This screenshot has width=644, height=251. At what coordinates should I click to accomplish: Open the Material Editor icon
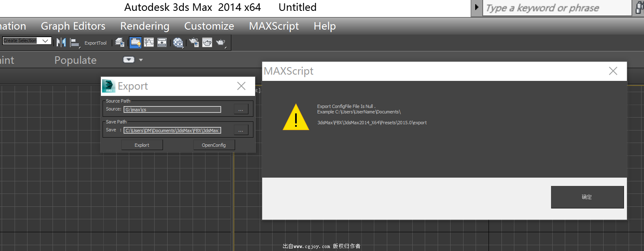[179, 43]
